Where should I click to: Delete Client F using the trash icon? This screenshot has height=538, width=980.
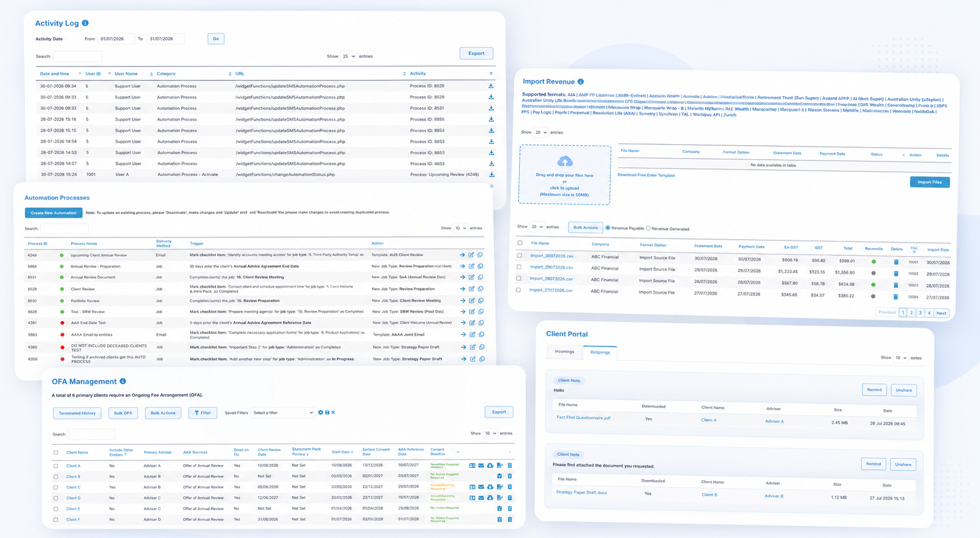click(510, 519)
